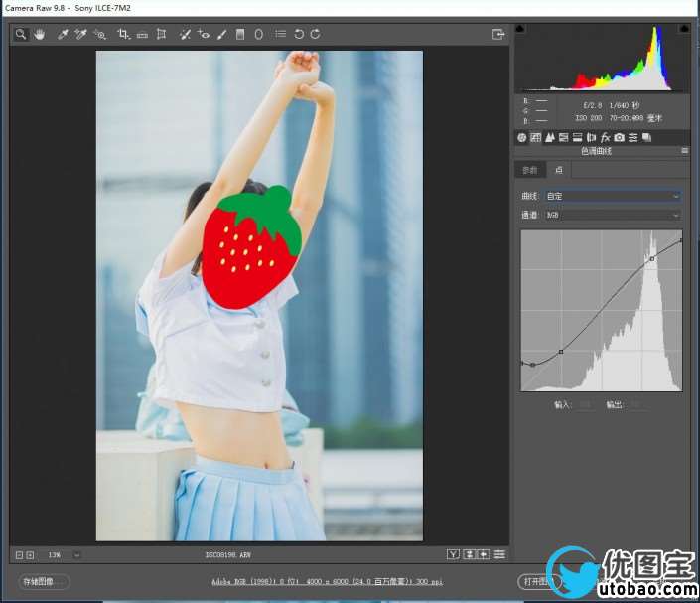Viewport: 700px width, 603px height.
Task: Open the Split Toning panel tab
Action: pos(577,137)
